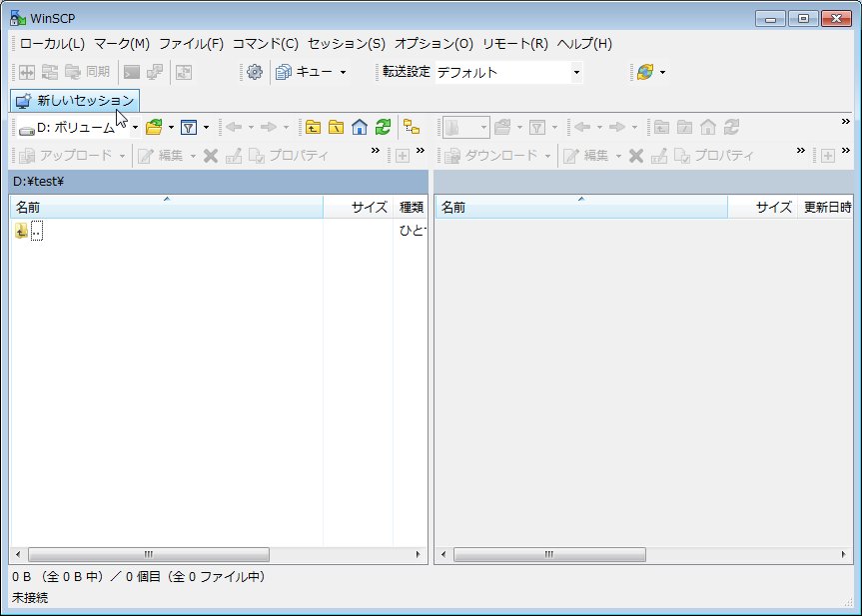862x616 pixels.
Task: Refresh the local directory listing
Action: 383,127
